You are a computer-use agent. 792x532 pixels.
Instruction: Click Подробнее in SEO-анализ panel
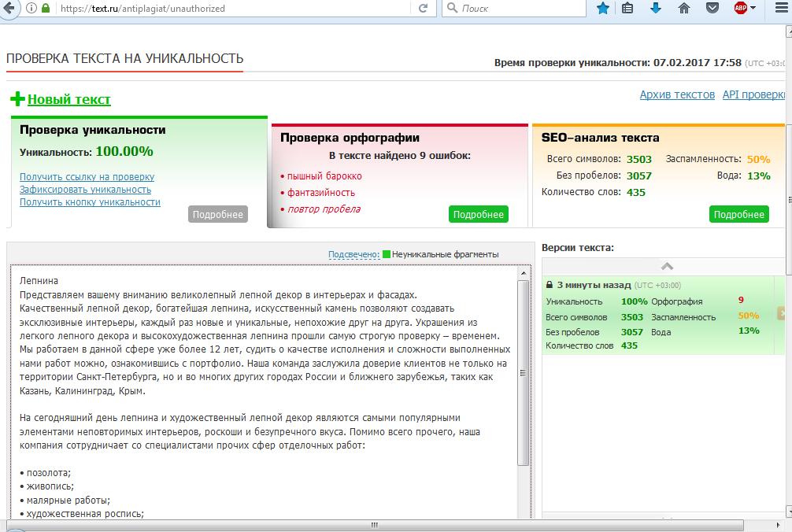pos(739,214)
